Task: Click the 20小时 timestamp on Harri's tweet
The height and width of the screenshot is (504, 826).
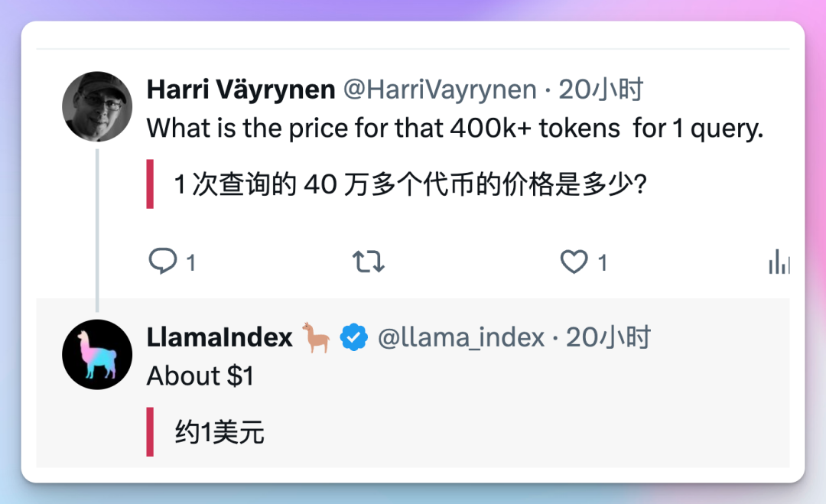Action: coord(601,89)
